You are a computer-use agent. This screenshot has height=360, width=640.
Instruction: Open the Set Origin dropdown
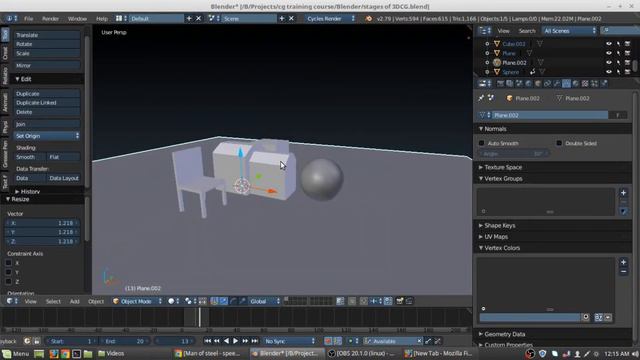[47, 136]
